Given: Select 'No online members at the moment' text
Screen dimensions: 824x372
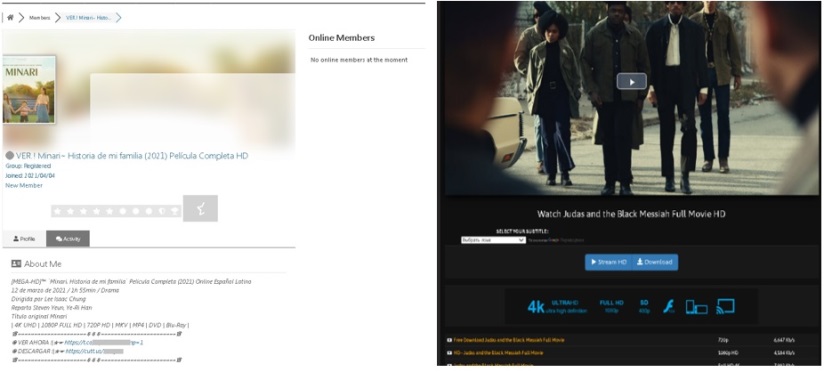Looking at the screenshot, I should (x=359, y=60).
